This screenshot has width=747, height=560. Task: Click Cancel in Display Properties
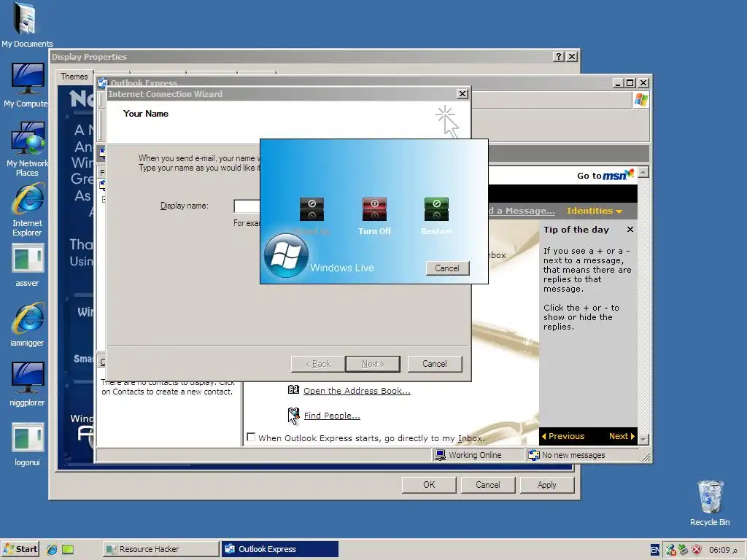(488, 485)
